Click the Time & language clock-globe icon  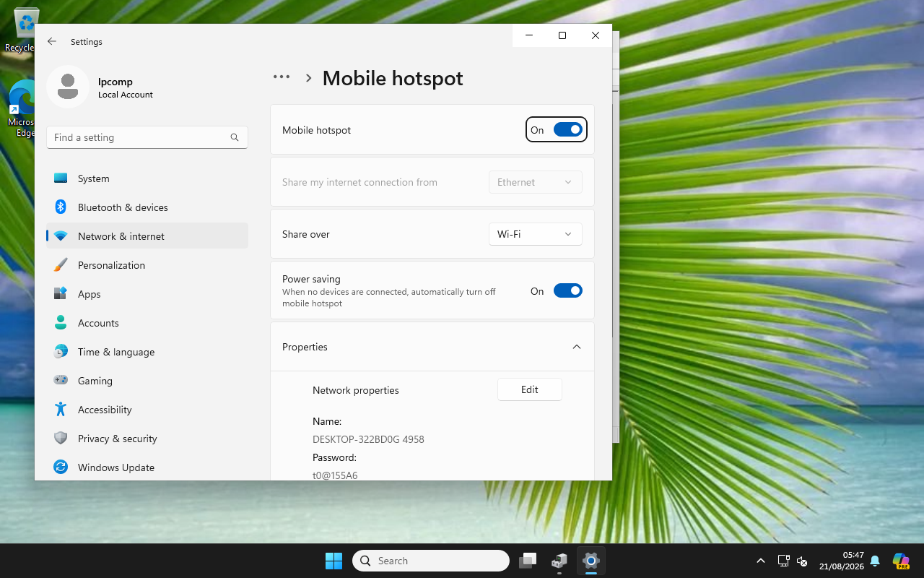click(61, 352)
